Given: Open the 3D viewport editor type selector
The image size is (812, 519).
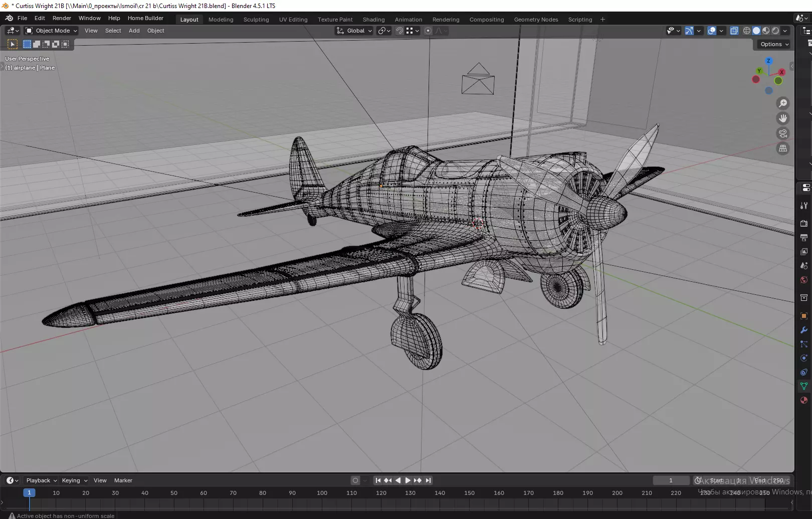Looking at the screenshot, I should 13,31.
